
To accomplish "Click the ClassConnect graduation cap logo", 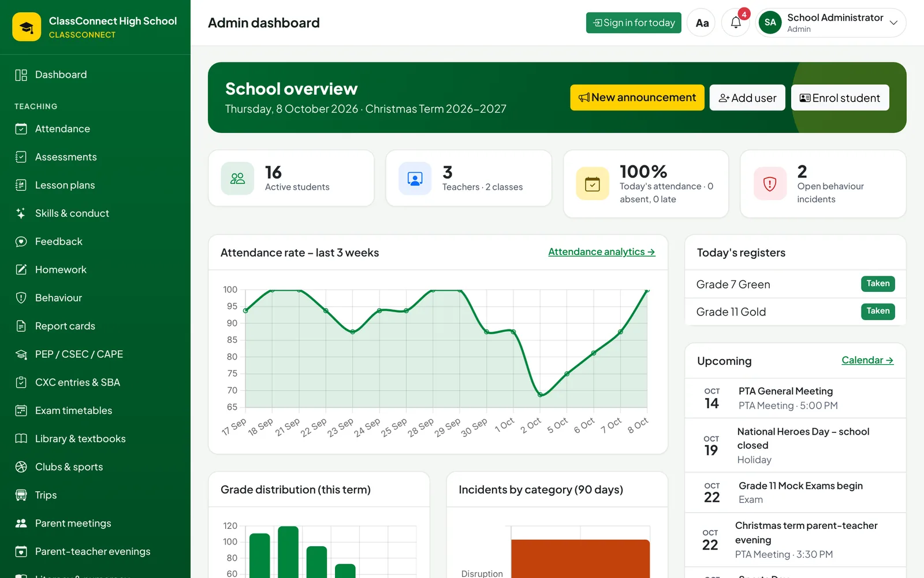I will [27, 27].
